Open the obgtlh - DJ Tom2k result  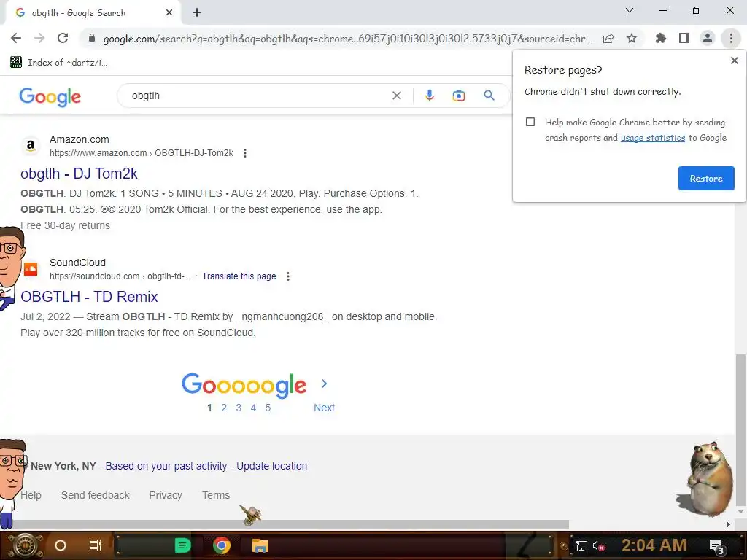[x=79, y=174]
